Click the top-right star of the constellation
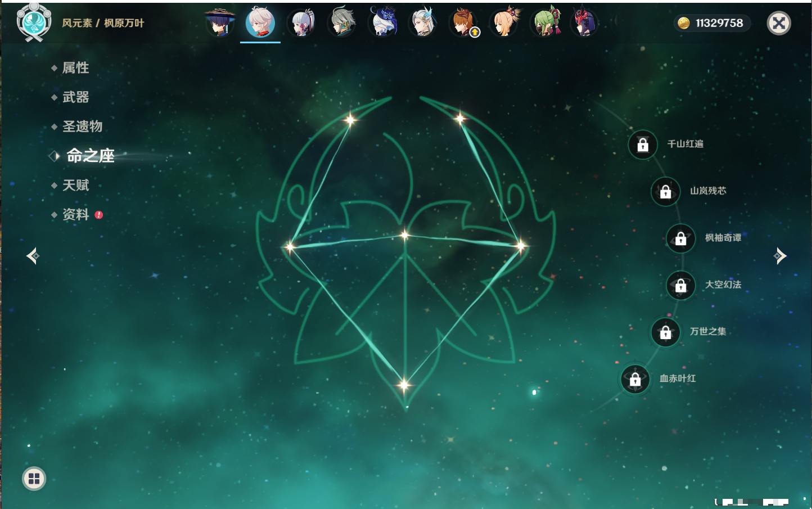 click(x=460, y=118)
